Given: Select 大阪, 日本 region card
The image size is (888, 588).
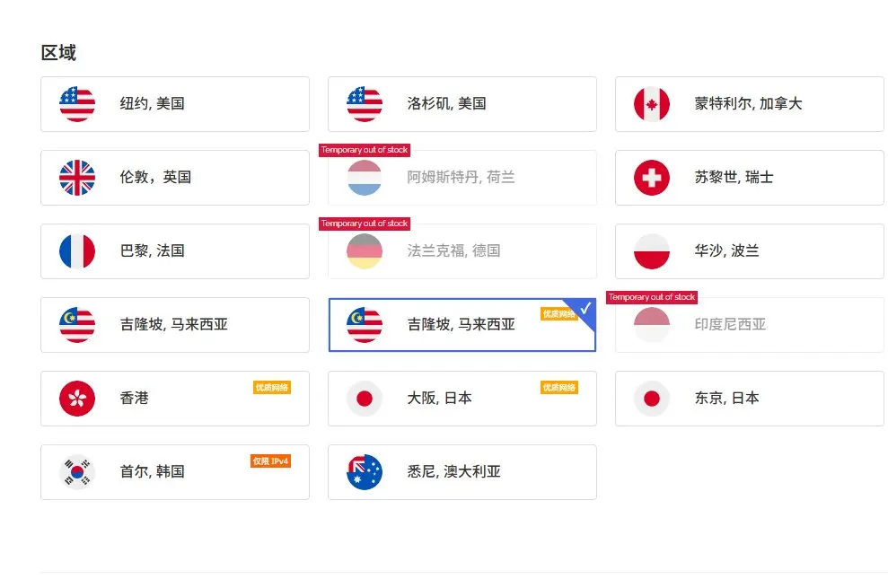Looking at the screenshot, I should click(x=462, y=399).
